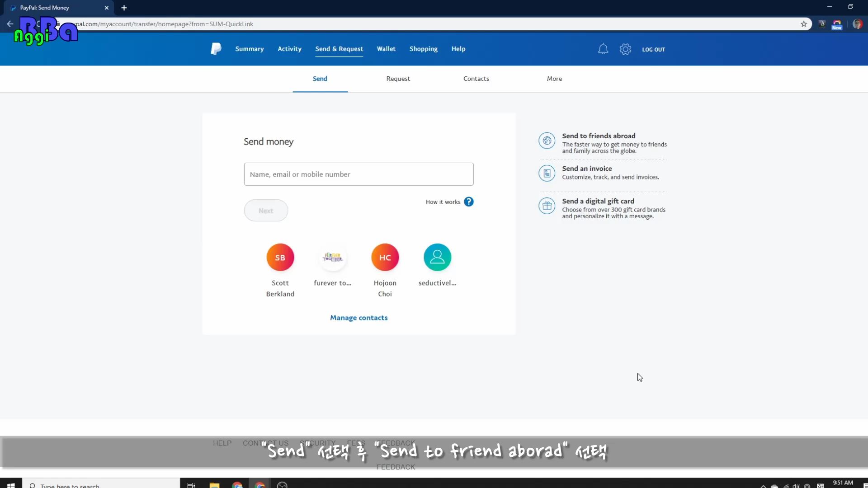The width and height of the screenshot is (868, 488).
Task: Switch to the Send tab
Action: [x=320, y=79]
